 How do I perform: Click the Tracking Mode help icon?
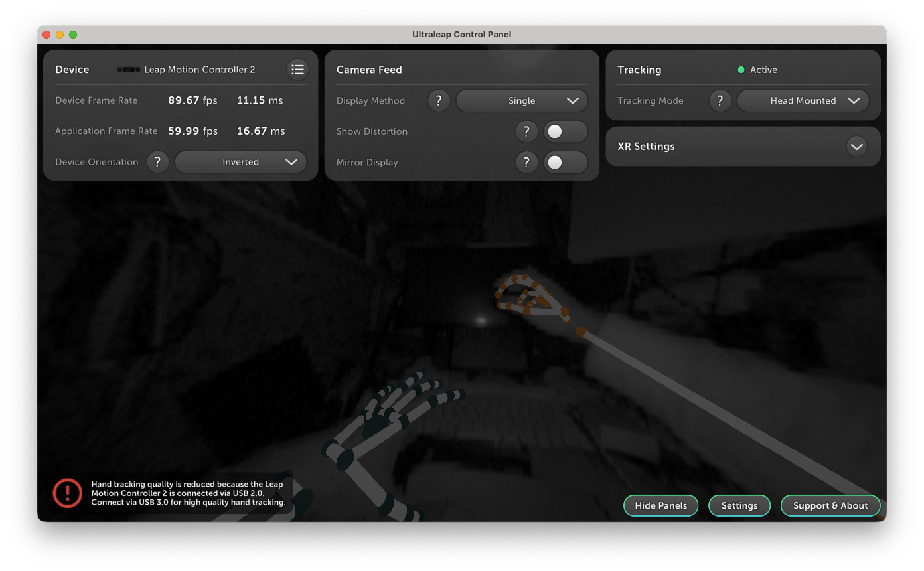click(720, 101)
